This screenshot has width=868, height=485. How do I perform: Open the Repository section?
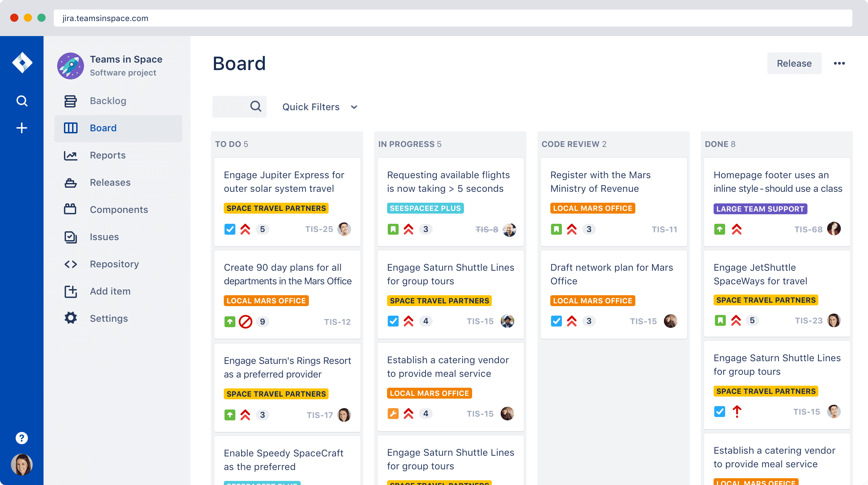(x=115, y=263)
